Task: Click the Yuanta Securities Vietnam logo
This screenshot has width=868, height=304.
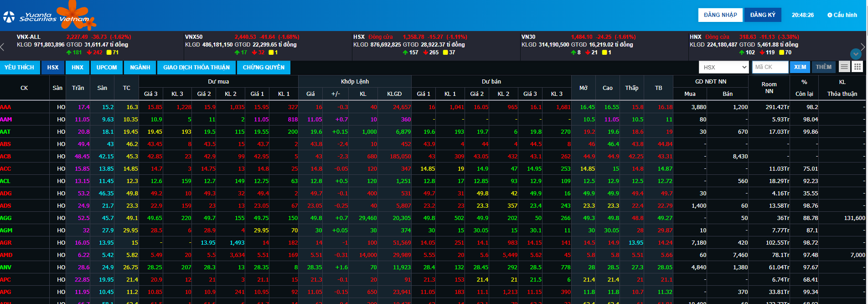Action: click(x=49, y=16)
